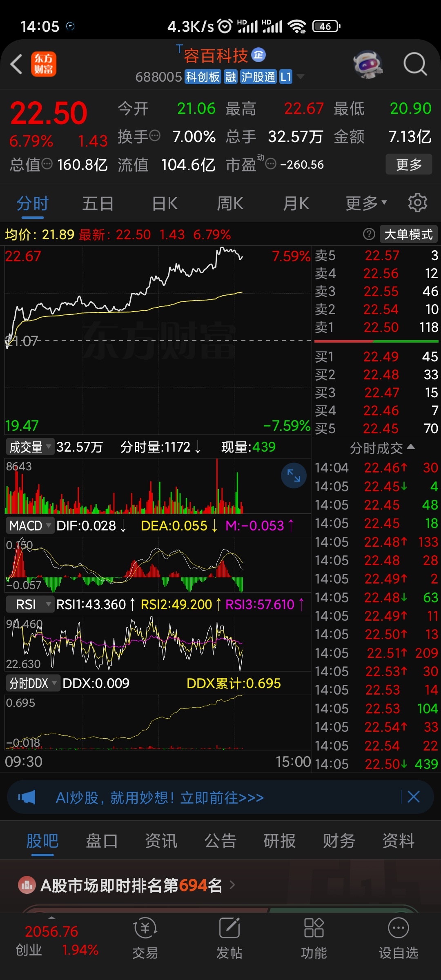The image size is (441, 980).
Task: Switch to 周K chart tab
Action: [230, 203]
